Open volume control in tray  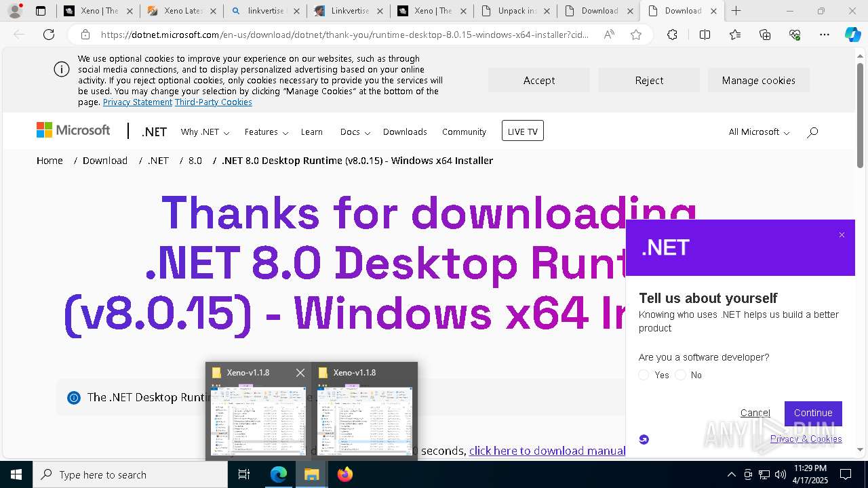coord(781,474)
